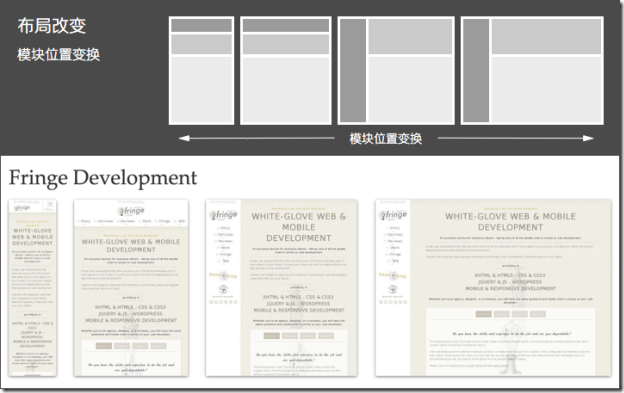Select the highlighted first tab in the second screenshot
624x393 pixels.
[103, 346]
